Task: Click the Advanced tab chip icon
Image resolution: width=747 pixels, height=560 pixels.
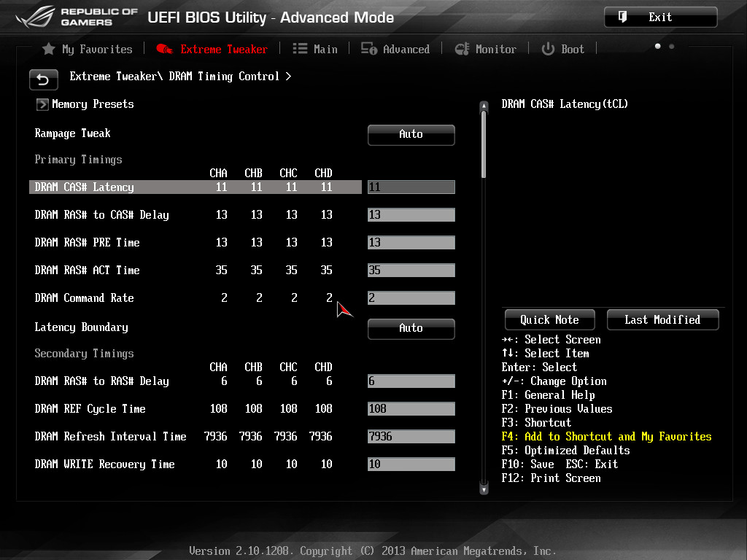Action: (369, 49)
